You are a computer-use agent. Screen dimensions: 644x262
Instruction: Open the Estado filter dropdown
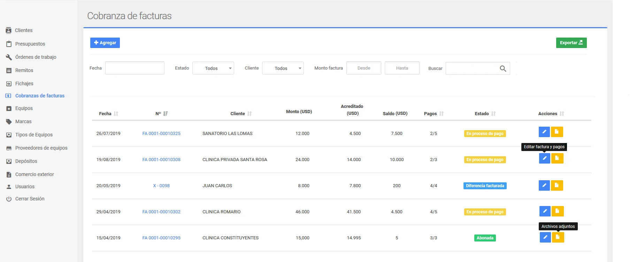pos(213,68)
